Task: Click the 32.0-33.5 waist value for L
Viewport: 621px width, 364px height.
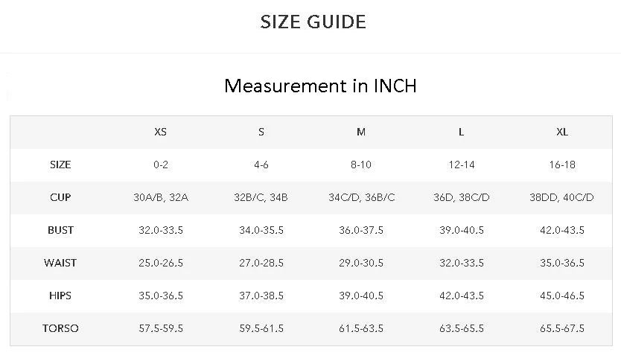Action: (x=462, y=263)
